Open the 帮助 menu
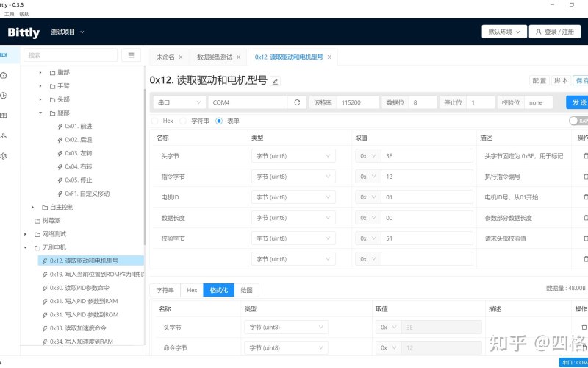588x368 pixels. 24,14
